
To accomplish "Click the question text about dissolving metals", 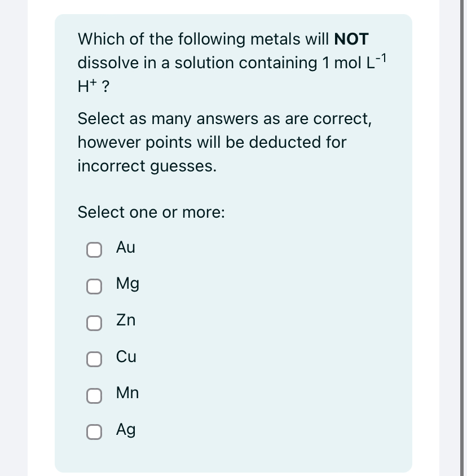I will 226,62.
